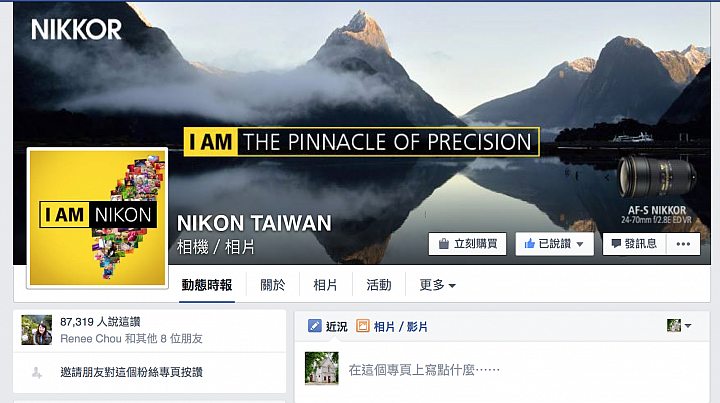Click the I AM NIKON profile picture
This screenshot has height=403, width=720.
pyautogui.click(x=97, y=218)
